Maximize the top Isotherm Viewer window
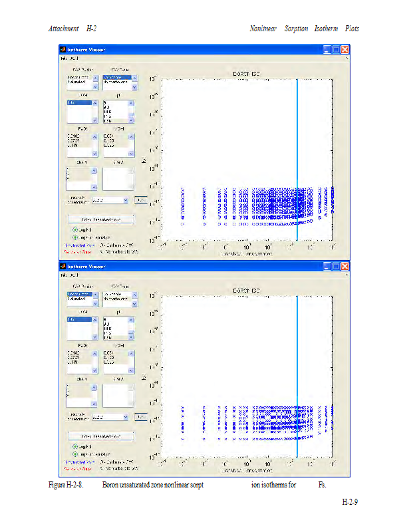The height and width of the screenshot is (532, 411). click(337, 50)
